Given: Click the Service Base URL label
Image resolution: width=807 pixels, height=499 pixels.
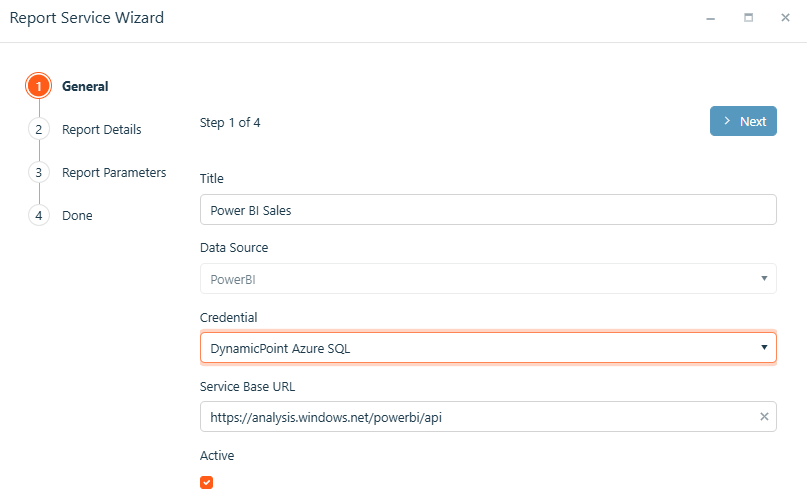Looking at the screenshot, I should pyautogui.click(x=248, y=386).
